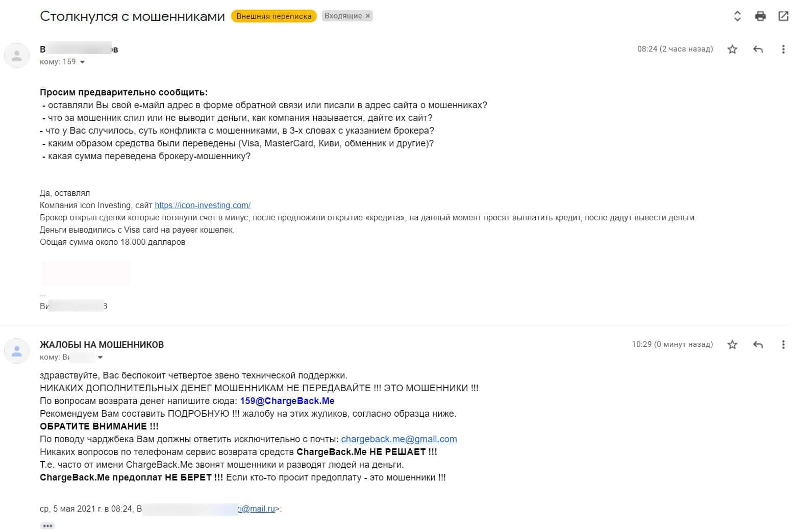Open more options for the 10:29 message
Image resolution: width=799 pixels, height=532 pixels.
click(783, 345)
